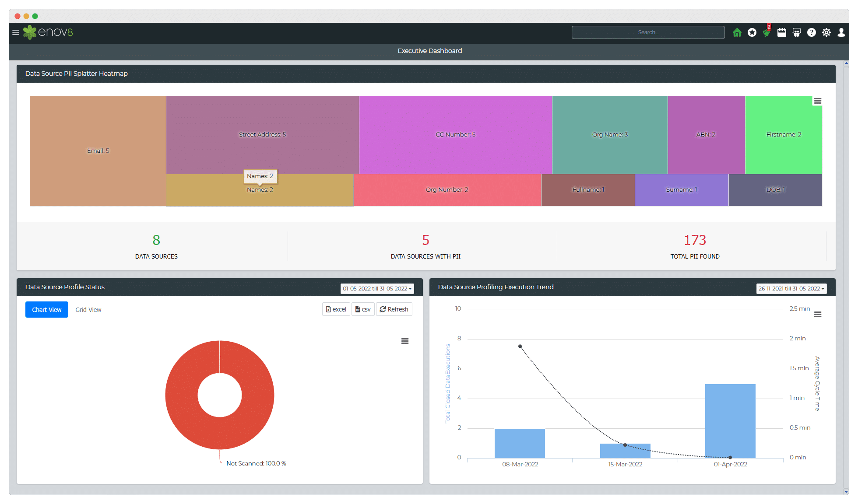Export profile status to excel
Screen dimensions: 858x504
(336, 309)
